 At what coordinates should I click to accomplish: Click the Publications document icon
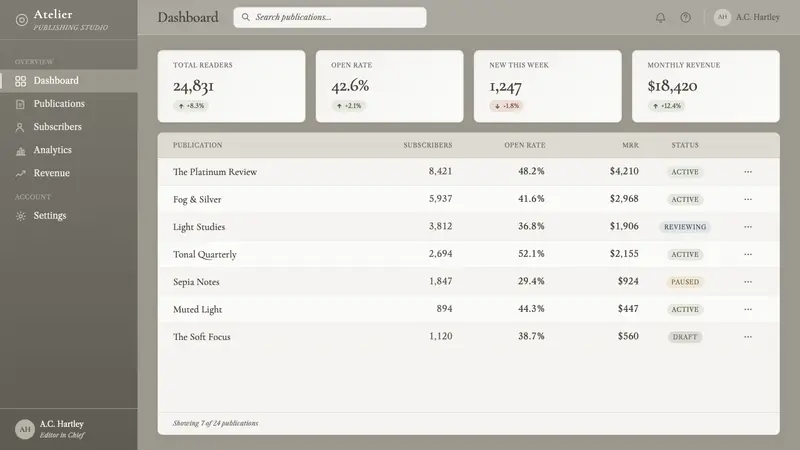[20, 104]
